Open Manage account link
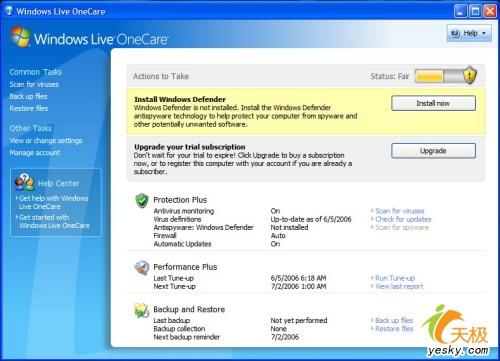The image size is (500, 361). (x=35, y=153)
